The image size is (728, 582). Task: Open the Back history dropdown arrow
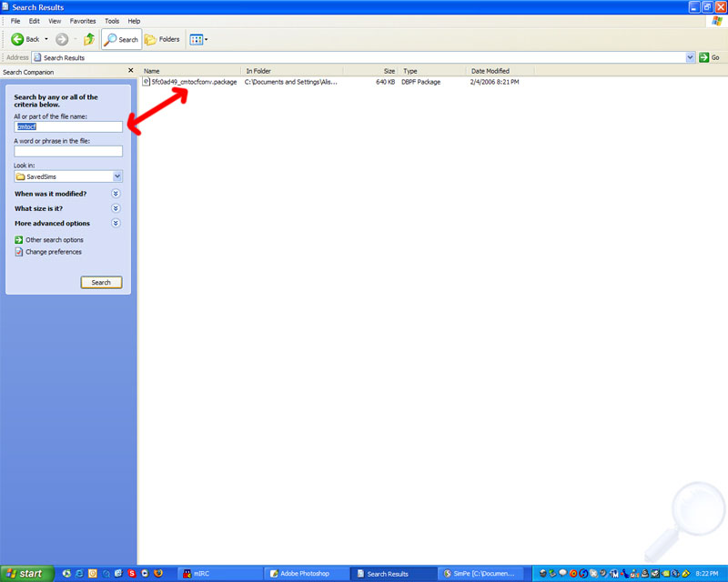coord(46,39)
